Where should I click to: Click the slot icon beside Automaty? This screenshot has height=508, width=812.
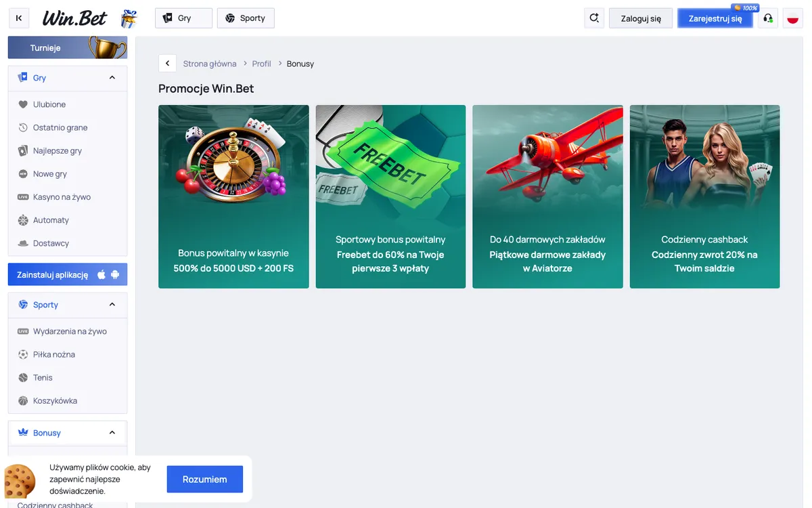tap(23, 220)
